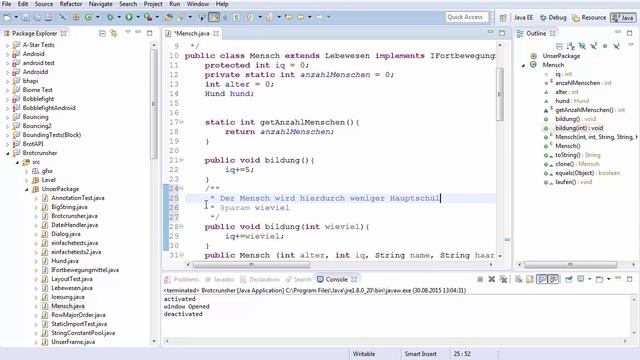The width and height of the screenshot is (640, 360).
Task: Click the Show Whitespace Characters pilcrow icon
Action: point(236,17)
